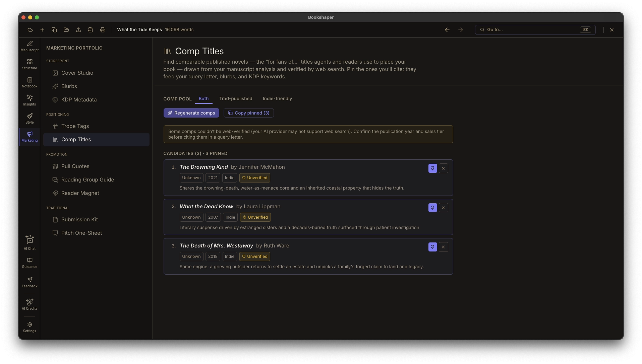Open the Submission Kit page

tap(96, 220)
